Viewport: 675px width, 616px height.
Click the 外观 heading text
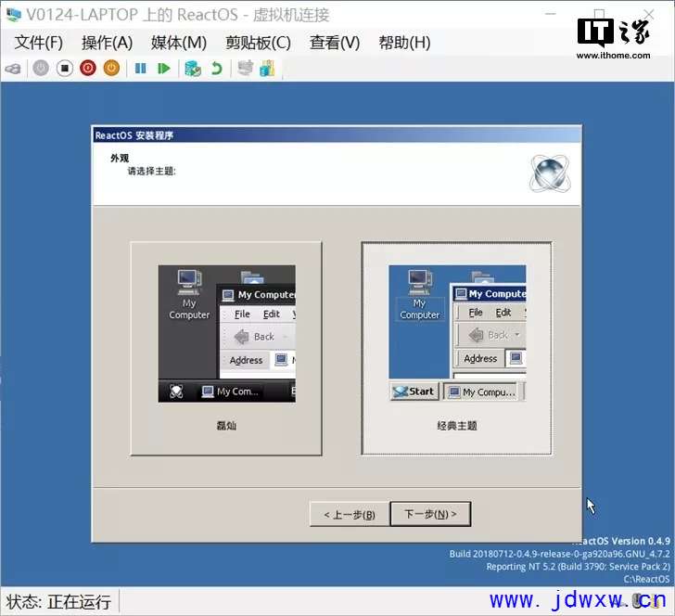point(120,158)
